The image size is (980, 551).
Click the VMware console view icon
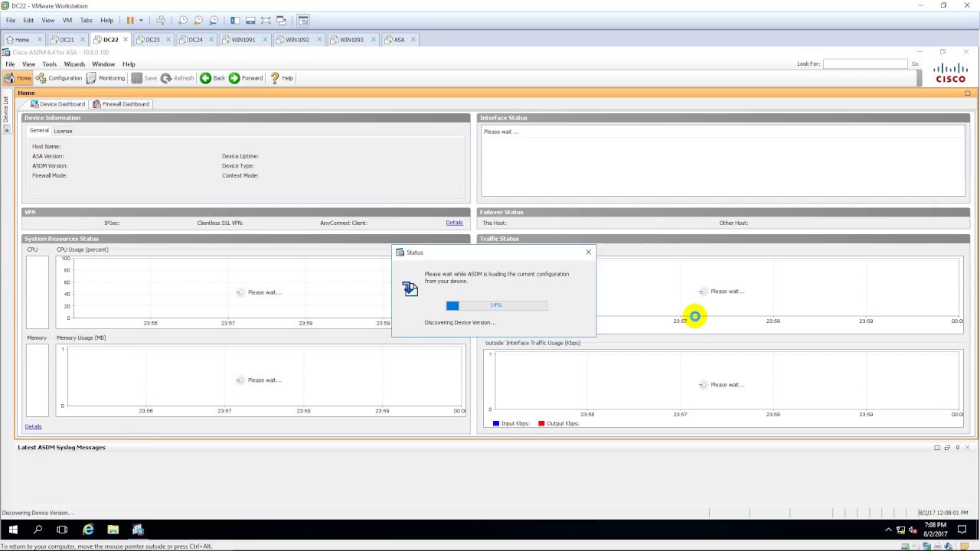point(303,20)
